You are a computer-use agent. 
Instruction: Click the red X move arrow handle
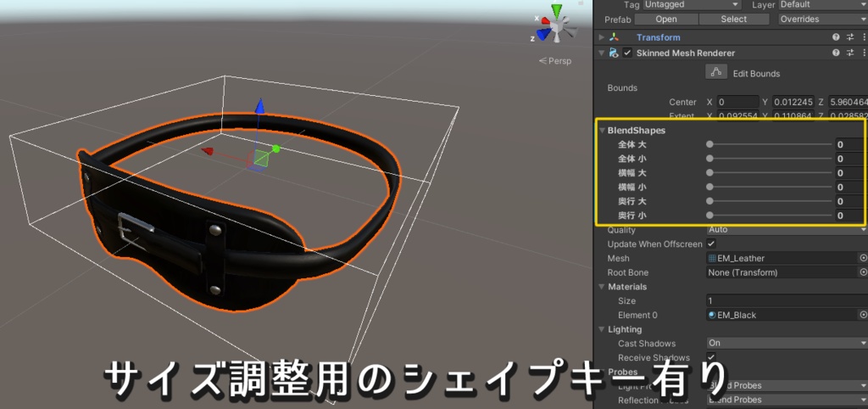pyautogui.click(x=208, y=151)
